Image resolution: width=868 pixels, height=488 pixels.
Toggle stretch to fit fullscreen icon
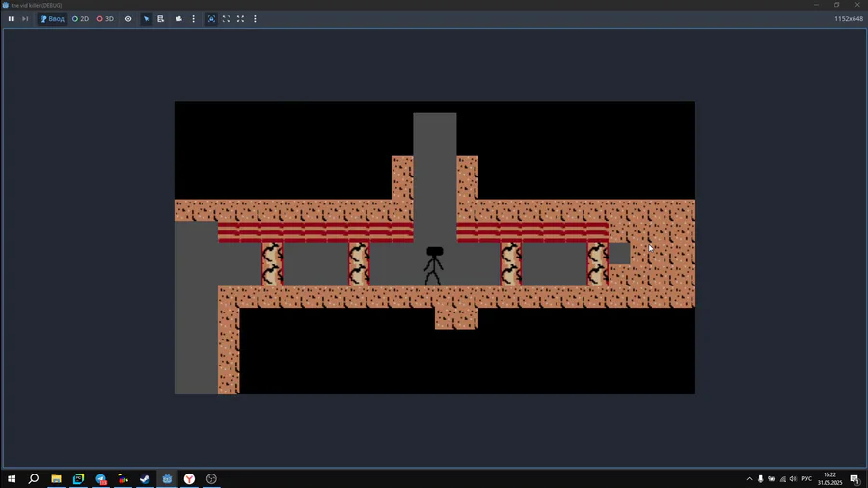click(240, 19)
